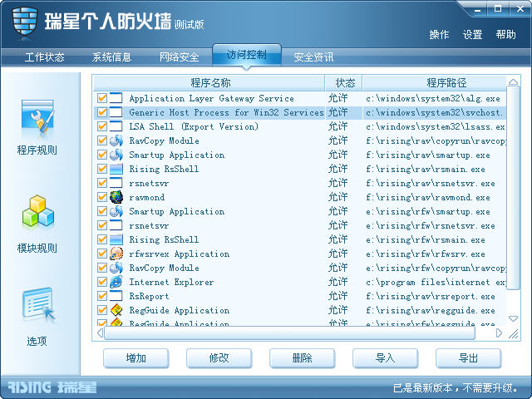Screen dimensions: 532x399
Task: Click the 导入 import button
Action: [x=386, y=358]
